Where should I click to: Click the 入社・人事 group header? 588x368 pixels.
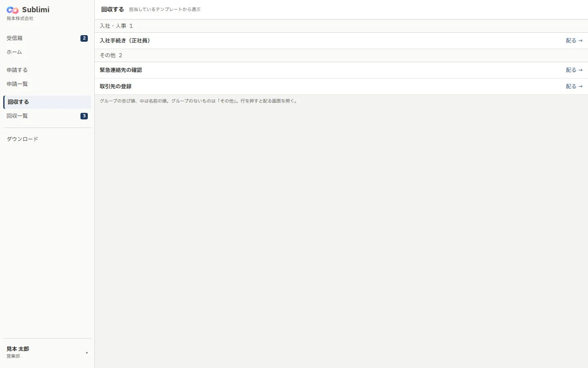click(x=341, y=26)
